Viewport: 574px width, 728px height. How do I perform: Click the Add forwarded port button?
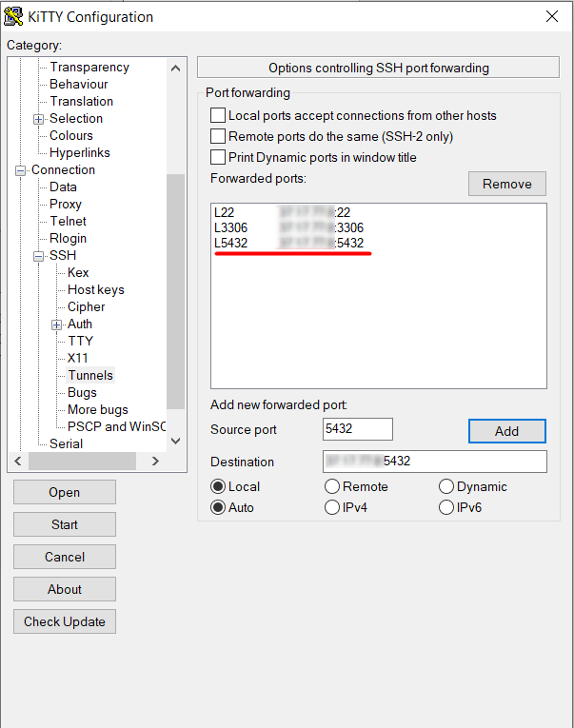click(507, 431)
